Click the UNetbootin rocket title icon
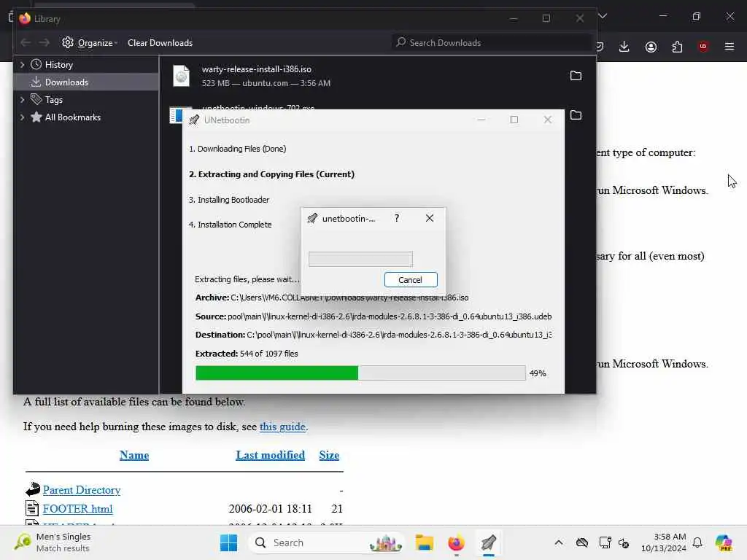 [194, 120]
